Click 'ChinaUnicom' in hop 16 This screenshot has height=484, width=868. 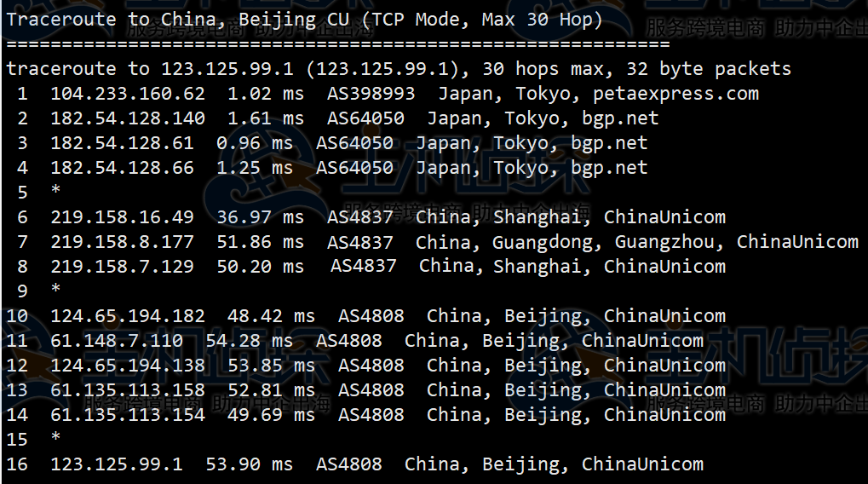point(643,464)
